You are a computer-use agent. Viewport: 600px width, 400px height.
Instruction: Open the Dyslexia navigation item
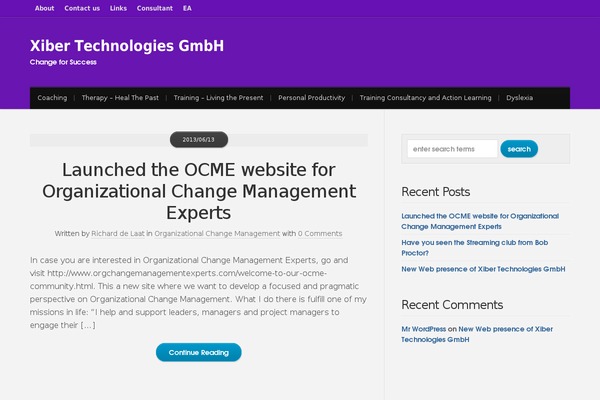(x=519, y=98)
